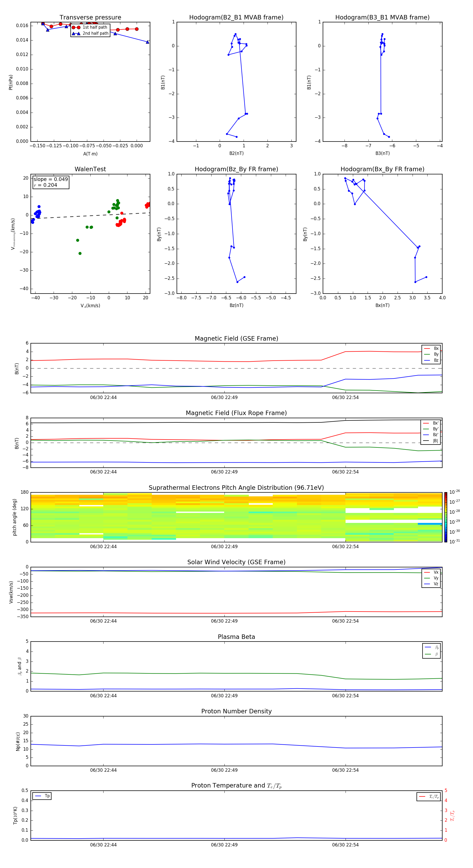Screen dimensions: 473x868
Task: Click the 'Magnetic Field (Flux Rope Frame)' title
Action: point(236,413)
